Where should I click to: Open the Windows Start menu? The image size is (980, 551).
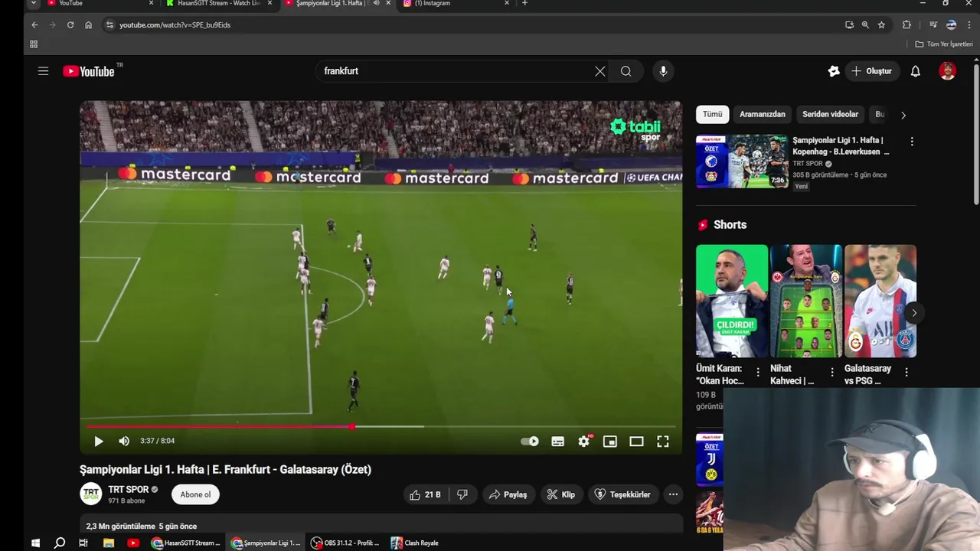(35, 543)
